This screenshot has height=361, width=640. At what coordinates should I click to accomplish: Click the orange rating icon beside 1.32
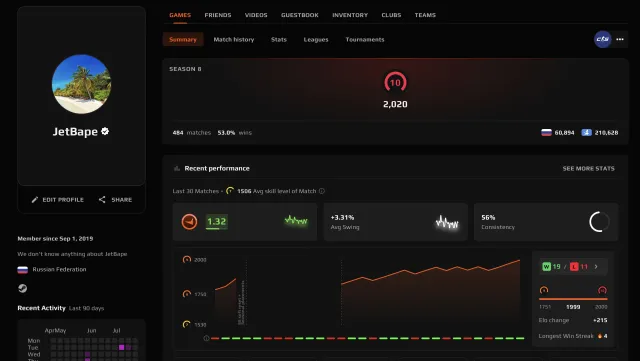pos(189,222)
